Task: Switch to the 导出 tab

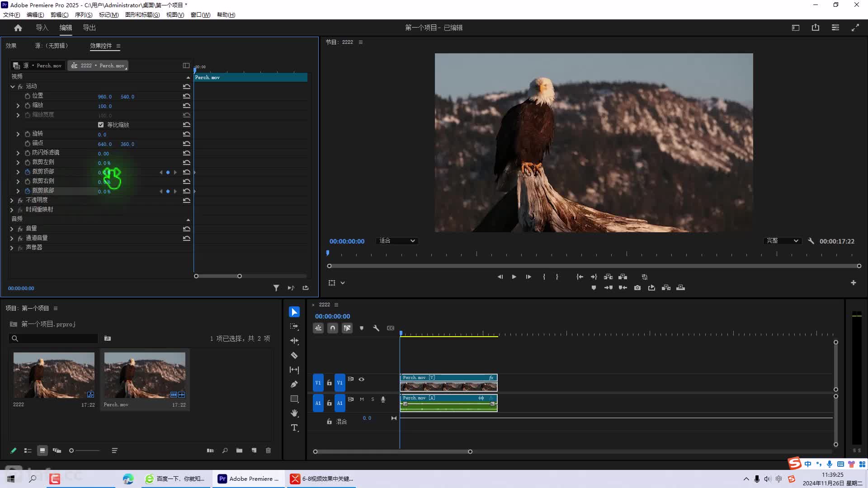Action: click(x=89, y=28)
